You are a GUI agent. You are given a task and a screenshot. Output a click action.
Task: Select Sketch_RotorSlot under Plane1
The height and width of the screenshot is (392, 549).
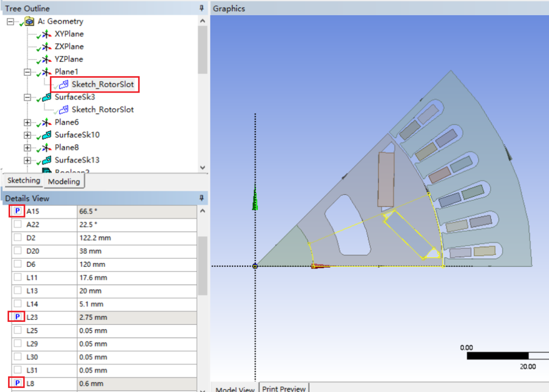point(102,84)
